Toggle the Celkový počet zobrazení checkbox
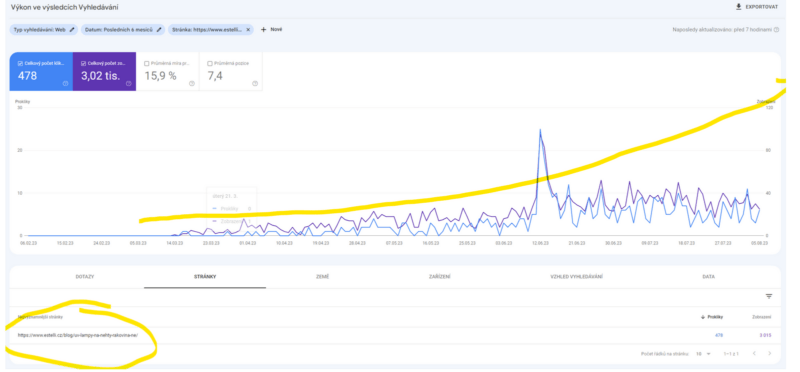800x372 pixels. pyautogui.click(x=84, y=63)
